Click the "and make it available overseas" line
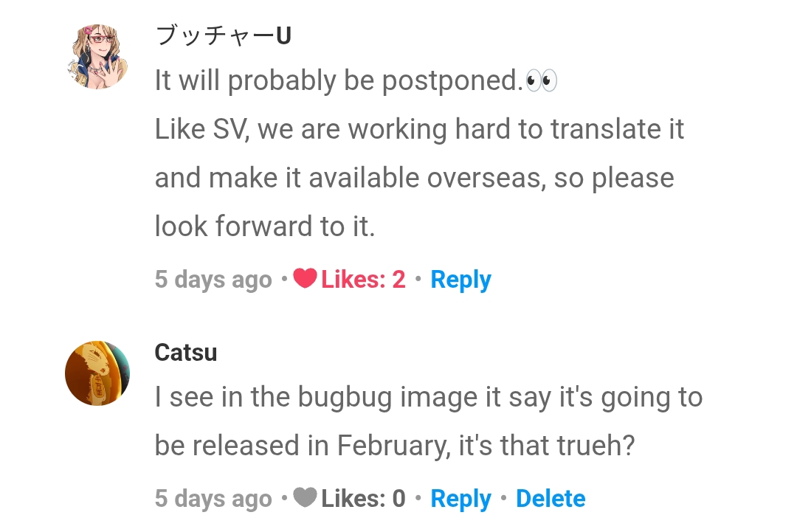This screenshot has height=532, width=797. tap(414, 179)
